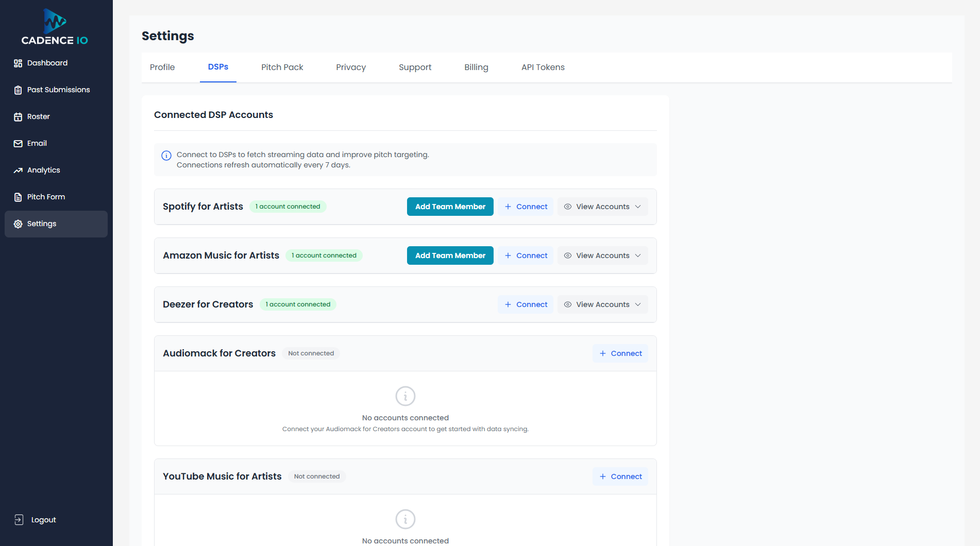
Task: Click Deezer's "1 account connected" badge
Action: tap(298, 304)
